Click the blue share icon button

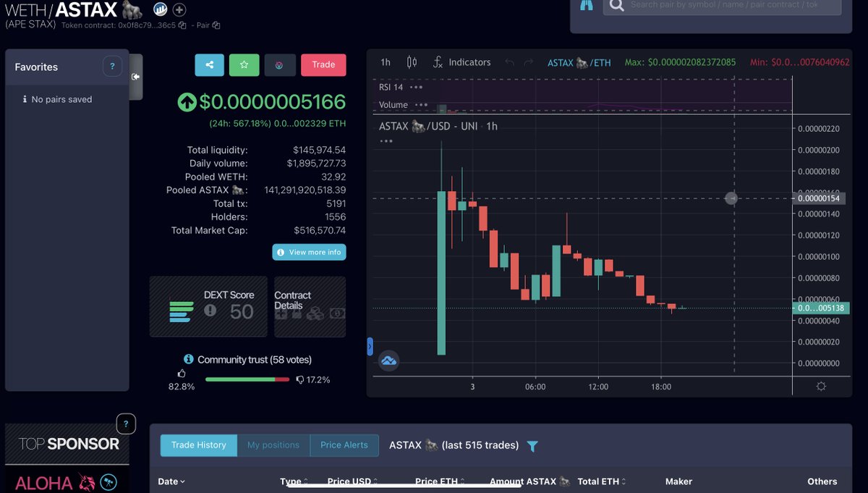(x=209, y=64)
